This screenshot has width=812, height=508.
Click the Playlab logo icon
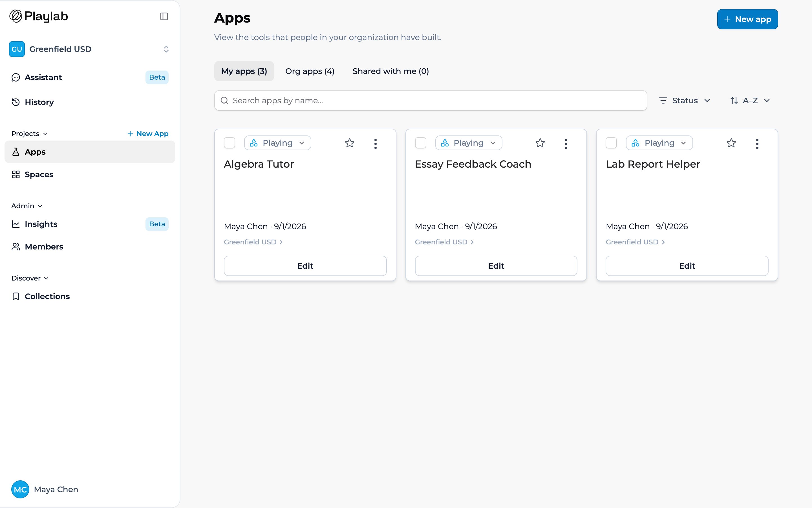16,16
